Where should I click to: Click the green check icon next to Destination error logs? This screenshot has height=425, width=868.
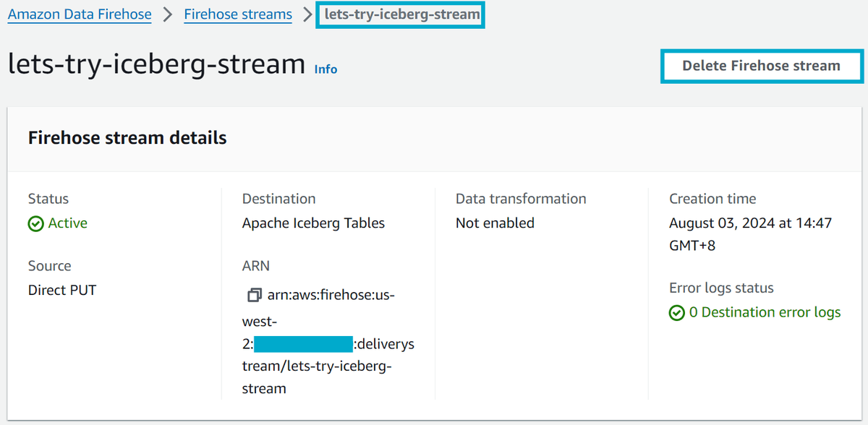pos(677,313)
